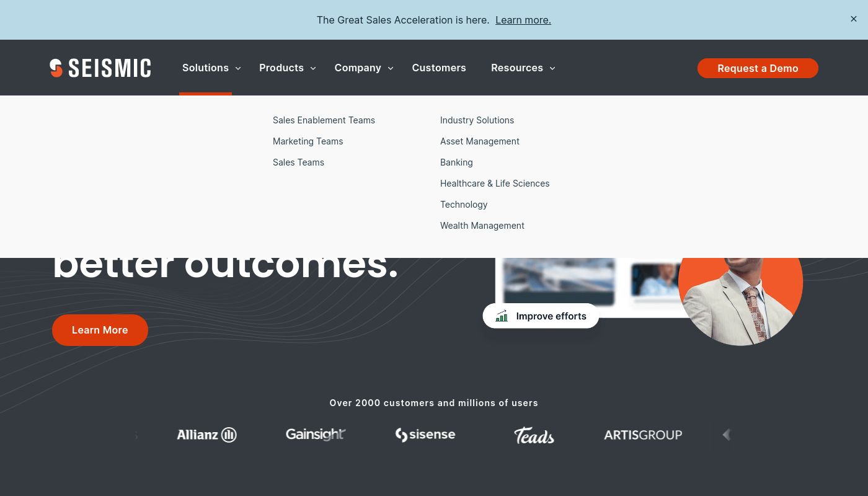Click the Request a Demo button

click(x=758, y=68)
